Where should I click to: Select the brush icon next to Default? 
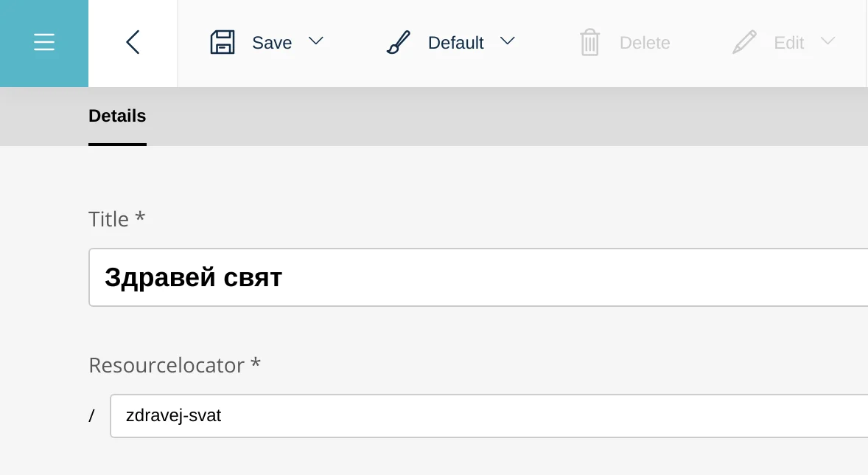click(x=398, y=42)
